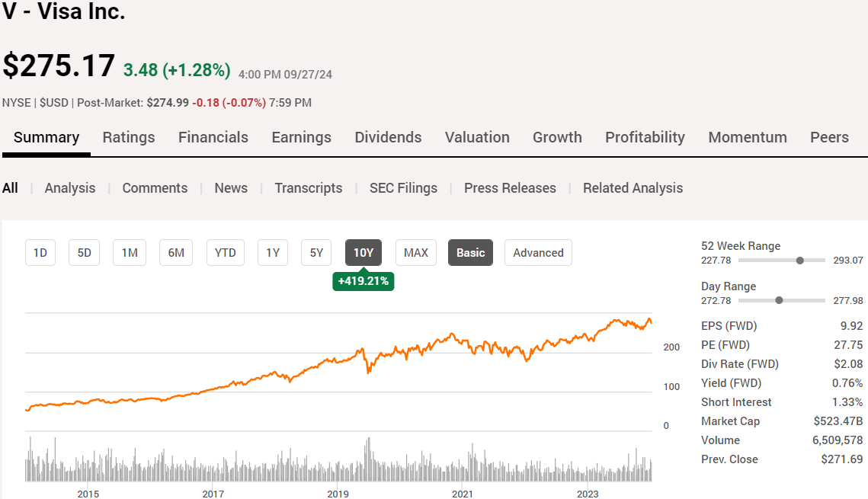
Task: Click the 52-week high value 293.07
Action: pos(848,260)
